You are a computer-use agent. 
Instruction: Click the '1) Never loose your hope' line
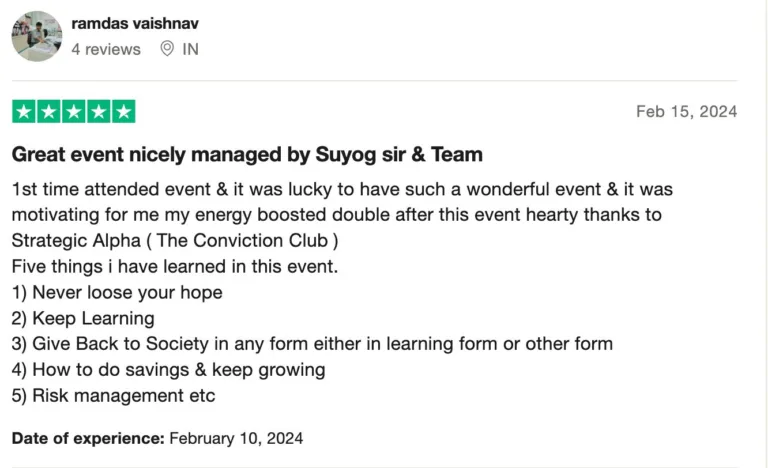(117, 293)
